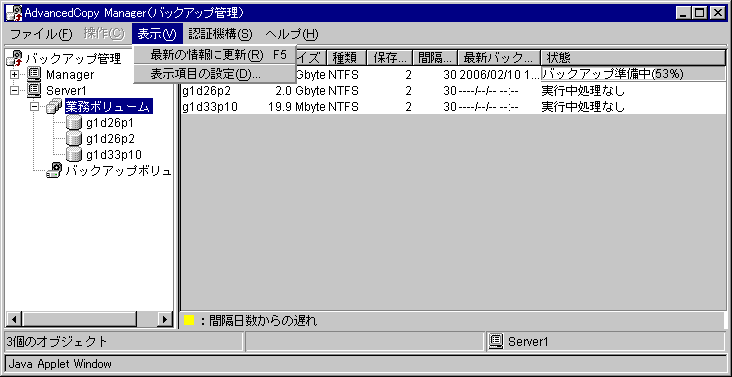732x377 pixels.
Task: Click the バックアップ準備中(53%) status cell
Action: [633, 74]
